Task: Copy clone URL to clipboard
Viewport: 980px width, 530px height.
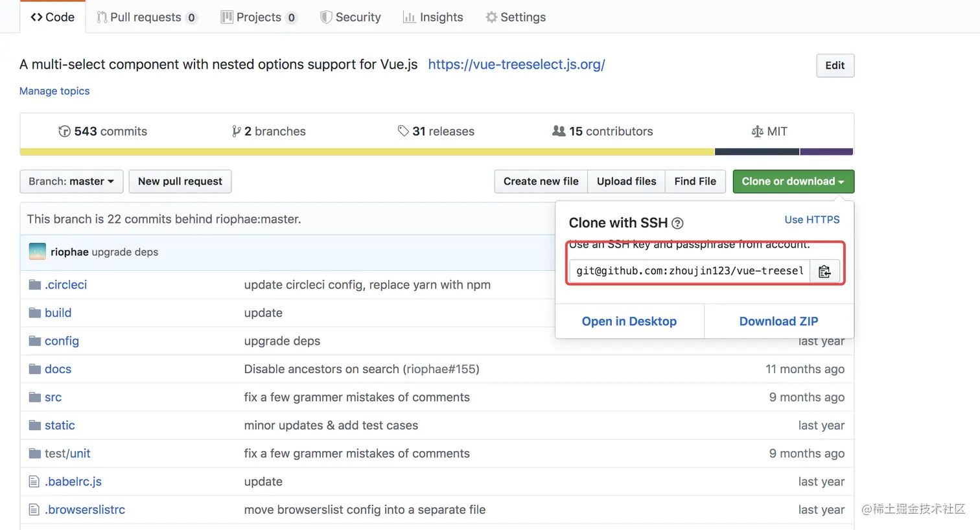Action: click(x=824, y=271)
